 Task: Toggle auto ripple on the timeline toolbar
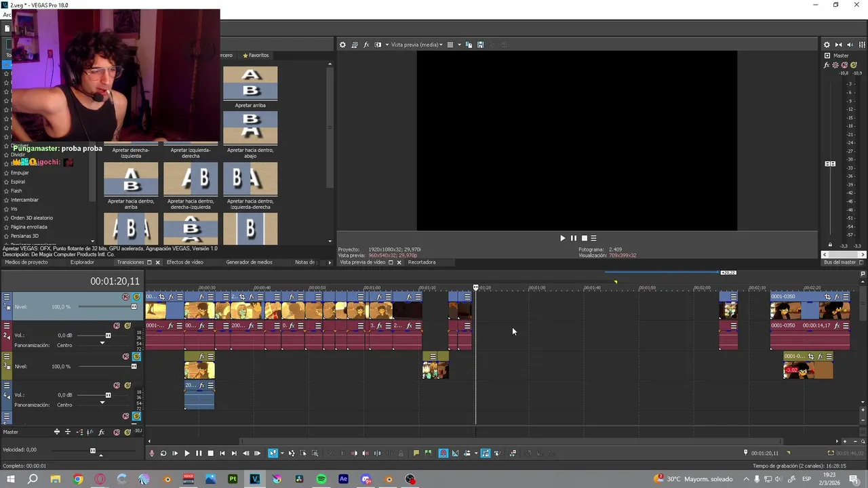tap(467, 453)
